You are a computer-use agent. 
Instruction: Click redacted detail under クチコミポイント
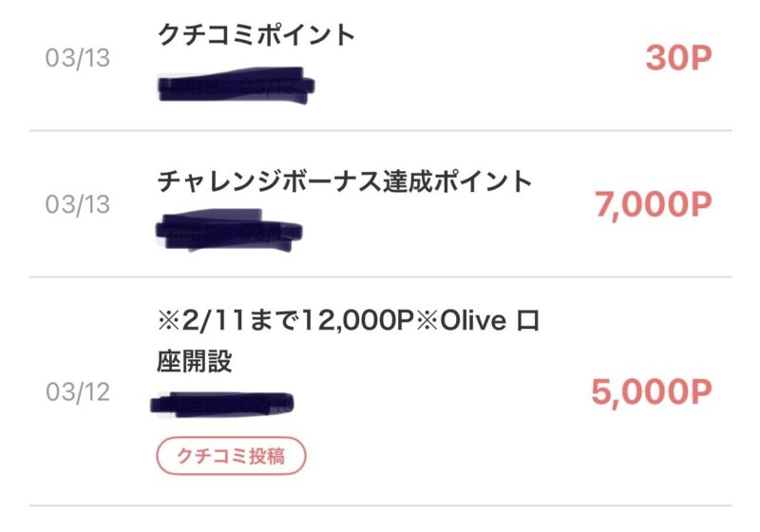[237, 85]
